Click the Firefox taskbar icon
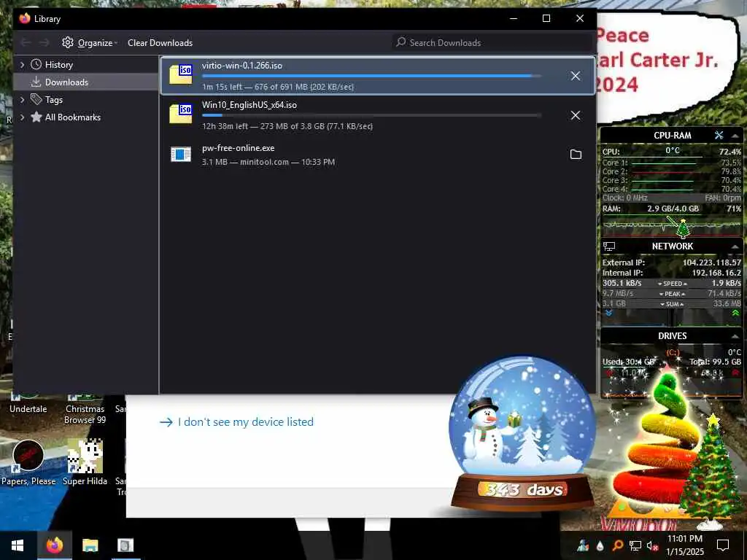 [x=54, y=545]
